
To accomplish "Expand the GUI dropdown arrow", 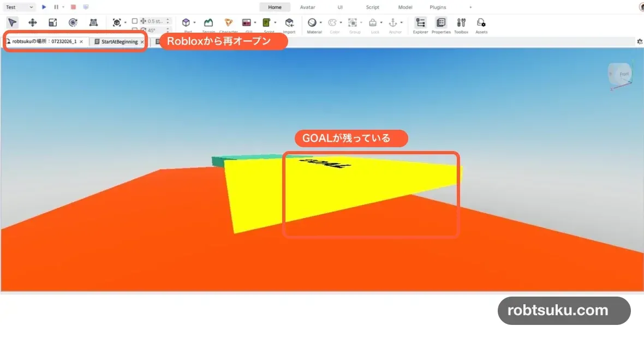I will click(x=255, y=22).
